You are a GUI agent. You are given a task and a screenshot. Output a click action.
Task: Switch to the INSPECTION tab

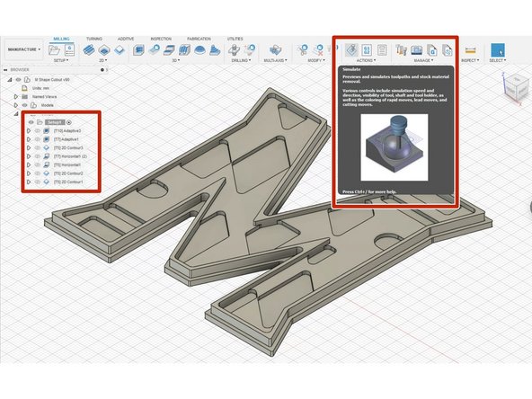[x=161, y=39]
